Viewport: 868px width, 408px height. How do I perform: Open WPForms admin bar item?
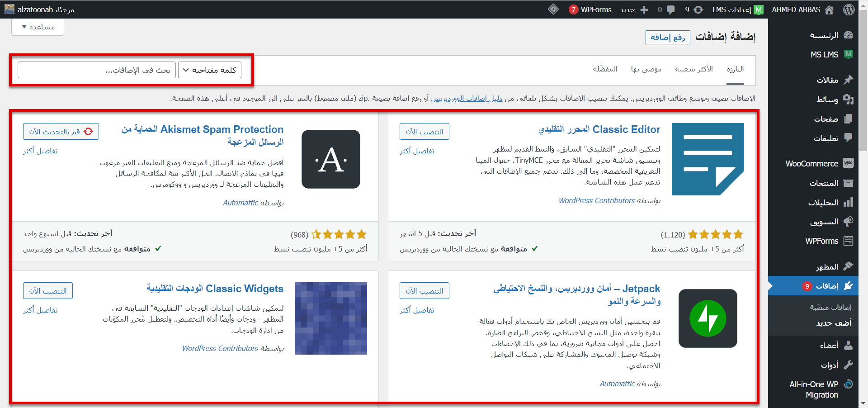(590, 9)
